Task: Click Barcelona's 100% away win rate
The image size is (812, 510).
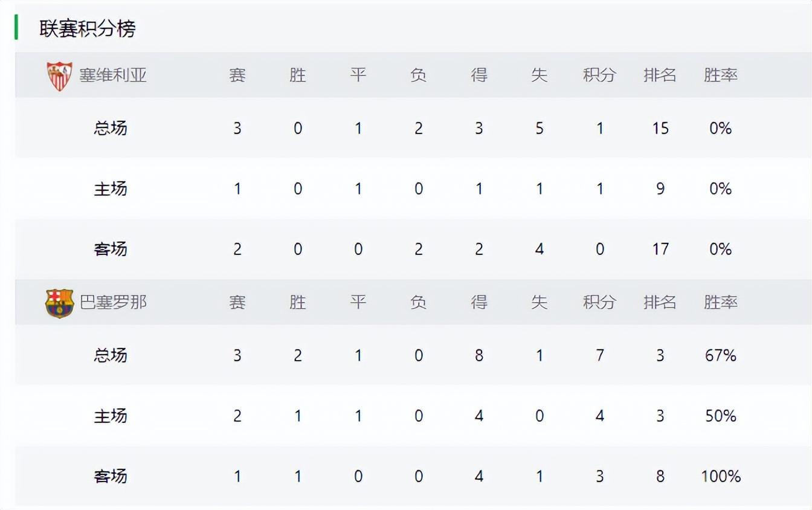Action: (721, 476)
